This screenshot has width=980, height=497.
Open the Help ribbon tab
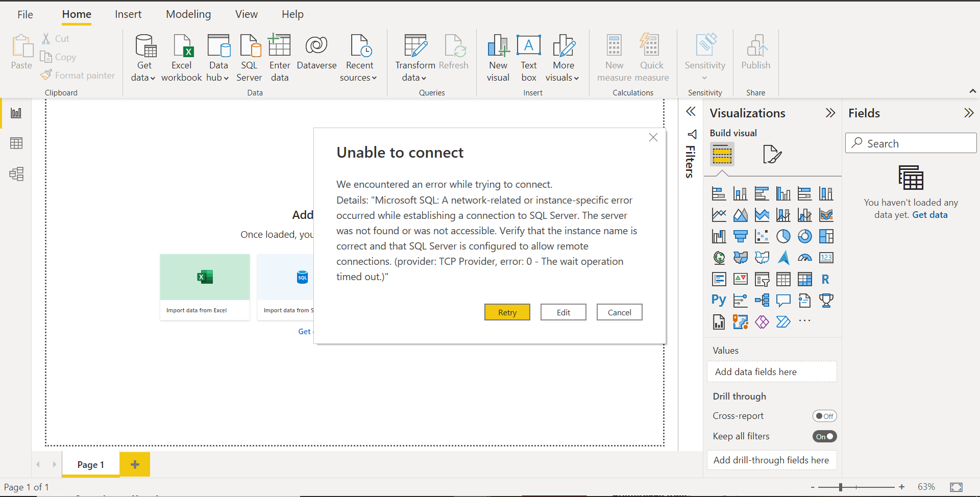[x=292, y=14]
